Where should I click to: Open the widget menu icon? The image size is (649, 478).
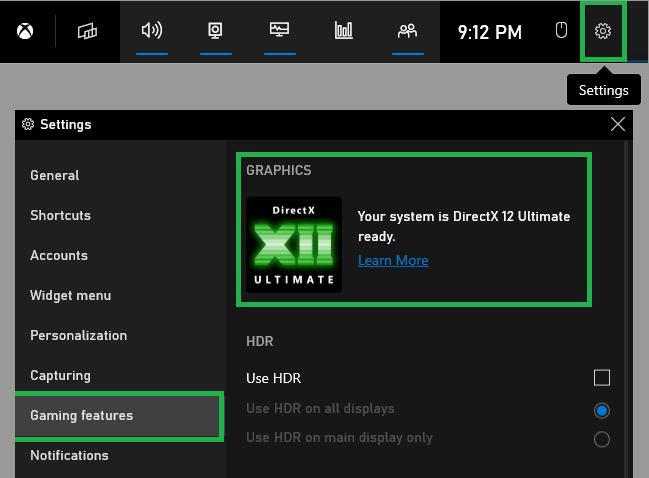tap(87, 31)
